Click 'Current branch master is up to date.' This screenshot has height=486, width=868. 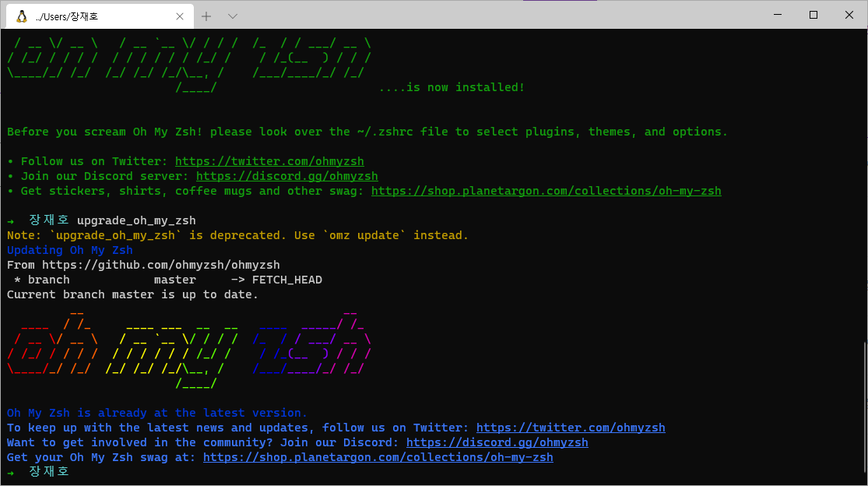point(132,294)
